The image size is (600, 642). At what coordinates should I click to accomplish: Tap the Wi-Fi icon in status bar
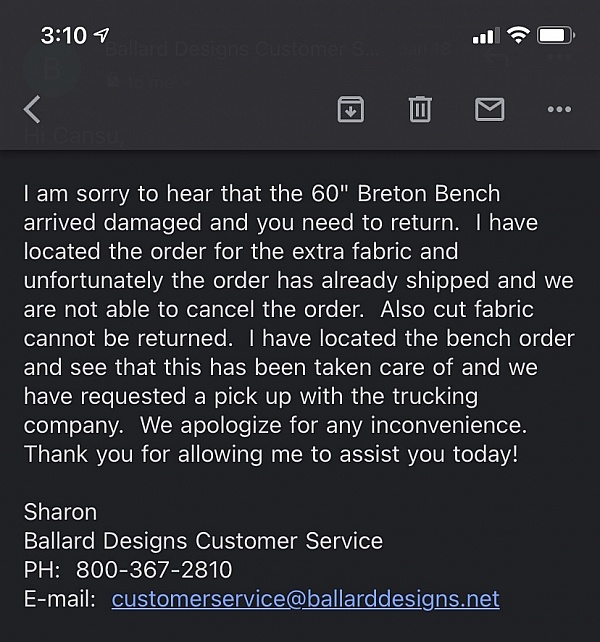[517, 35]
